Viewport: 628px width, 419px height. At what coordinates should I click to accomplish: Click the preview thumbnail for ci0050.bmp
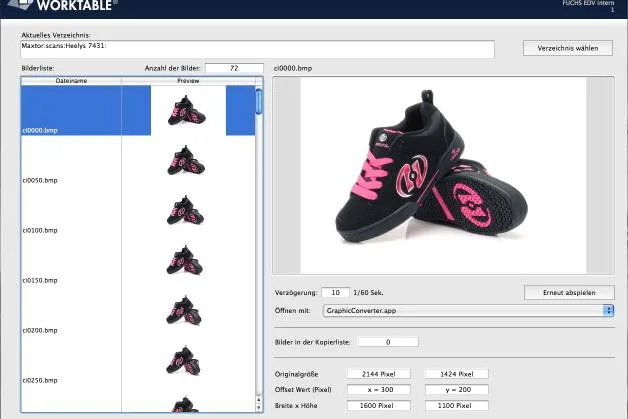[x=186, y=160]
